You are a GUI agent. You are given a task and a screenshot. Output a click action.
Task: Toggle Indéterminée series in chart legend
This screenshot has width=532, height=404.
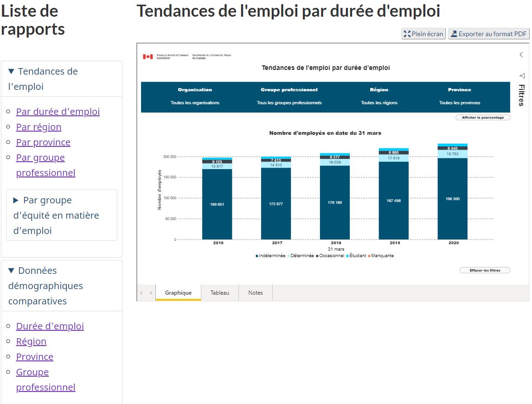[x=271, y=256]
